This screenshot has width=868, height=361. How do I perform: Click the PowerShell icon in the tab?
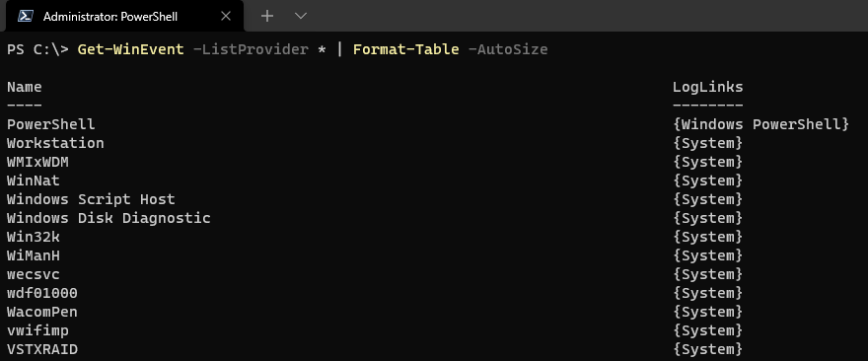point(25,16)
